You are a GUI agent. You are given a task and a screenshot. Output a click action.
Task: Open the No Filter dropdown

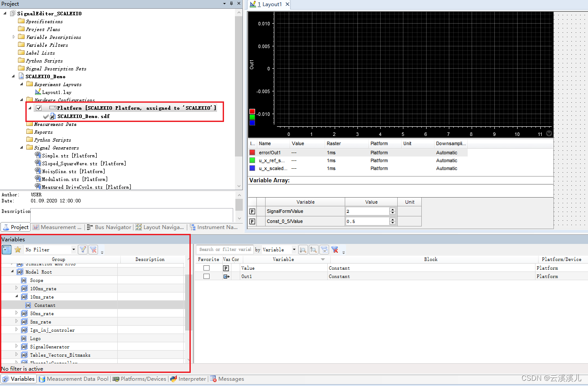(x=73, y=250)
